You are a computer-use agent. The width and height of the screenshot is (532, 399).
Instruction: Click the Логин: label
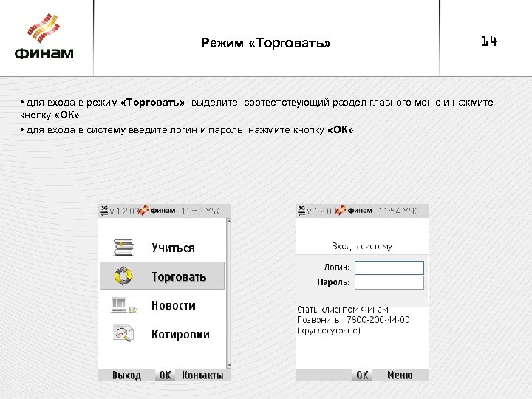337,267
